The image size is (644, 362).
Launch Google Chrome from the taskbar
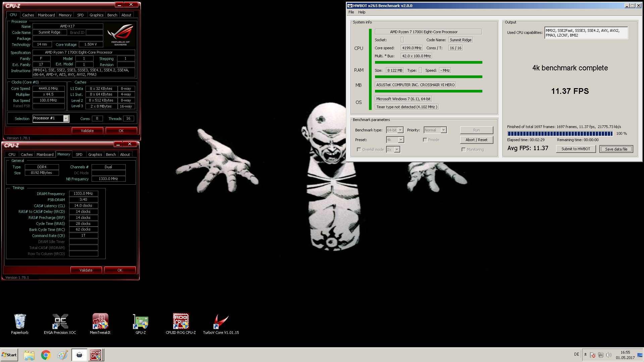[x=46, y=355]
